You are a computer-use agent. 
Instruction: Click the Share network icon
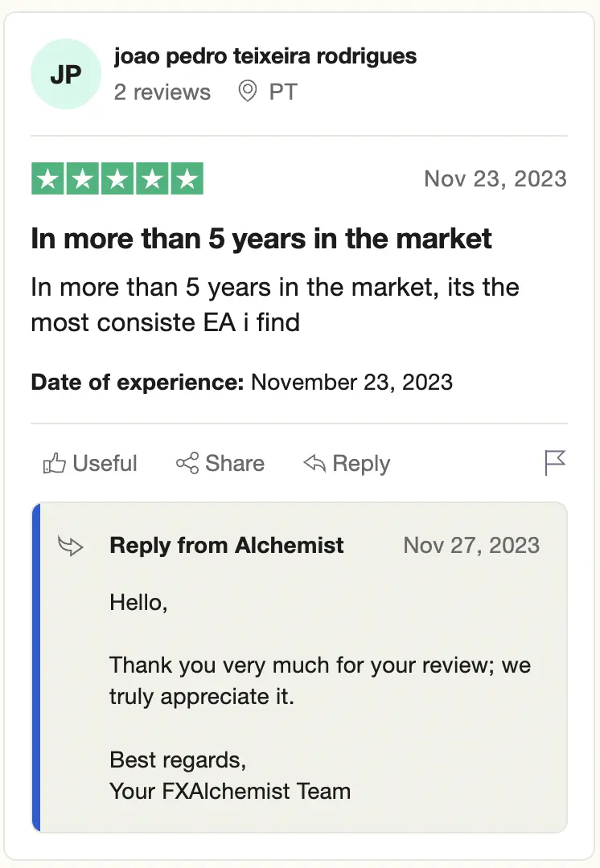[x=187, y=464]
